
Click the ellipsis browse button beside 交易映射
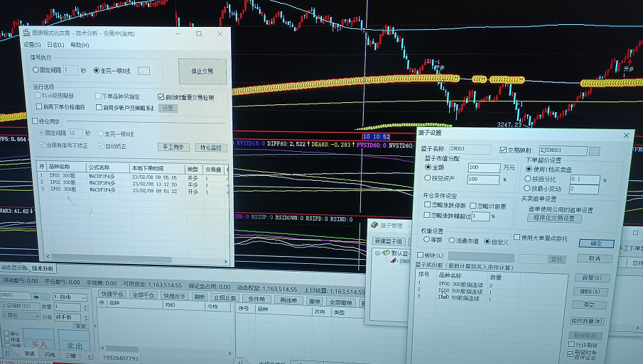click(594, 150)
